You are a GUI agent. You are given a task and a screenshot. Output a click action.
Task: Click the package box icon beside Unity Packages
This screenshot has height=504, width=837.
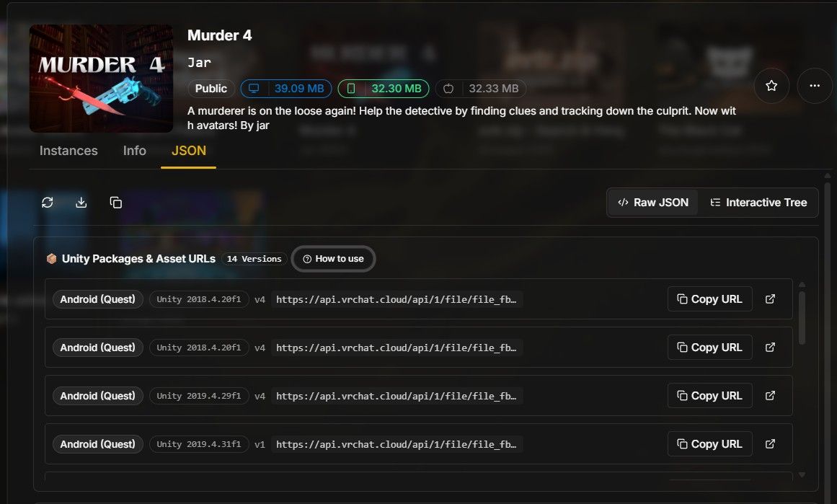coord(52,259)
